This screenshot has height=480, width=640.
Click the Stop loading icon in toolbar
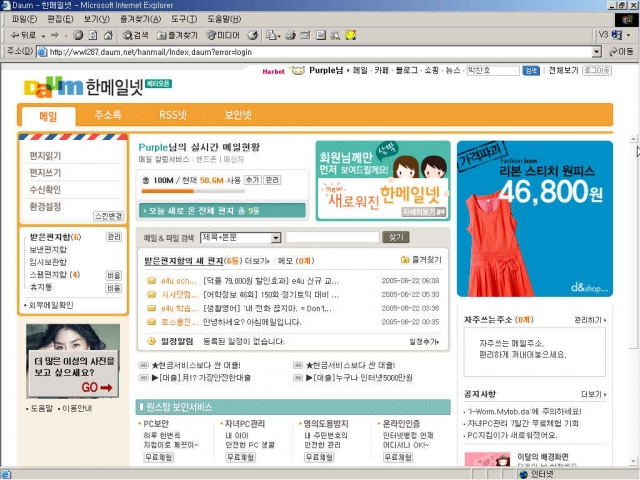click(x=78, y=36)
